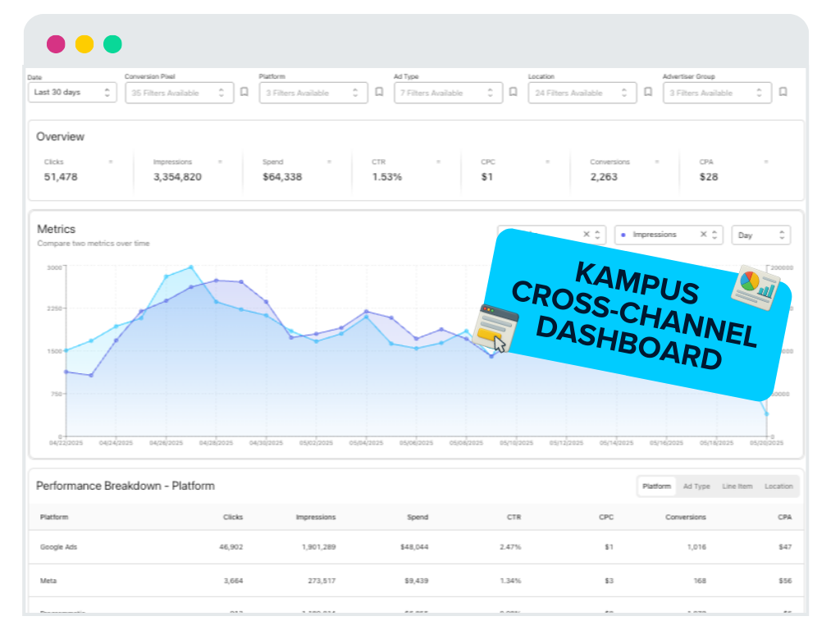The height and width of the screenshot is (630, 840).
Task: Click the menu icon on CTR card
Action: [x=438, y=162]
